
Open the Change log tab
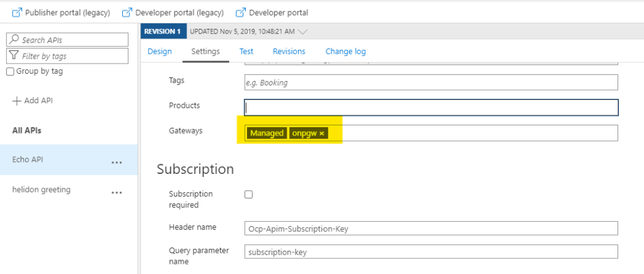pos(345,52)
